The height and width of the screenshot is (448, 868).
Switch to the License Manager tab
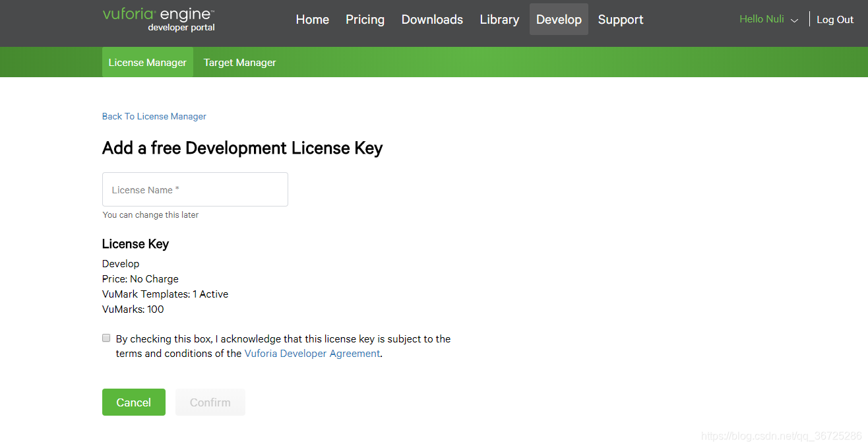click(x=148, y=62)
